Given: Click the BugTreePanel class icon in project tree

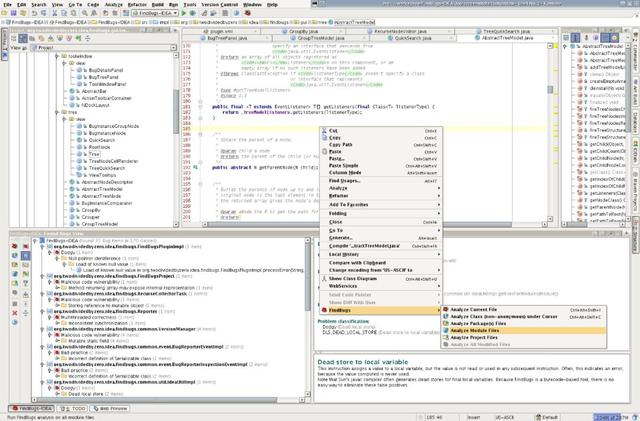Looking at the screenshot, I should coord(79,77).
